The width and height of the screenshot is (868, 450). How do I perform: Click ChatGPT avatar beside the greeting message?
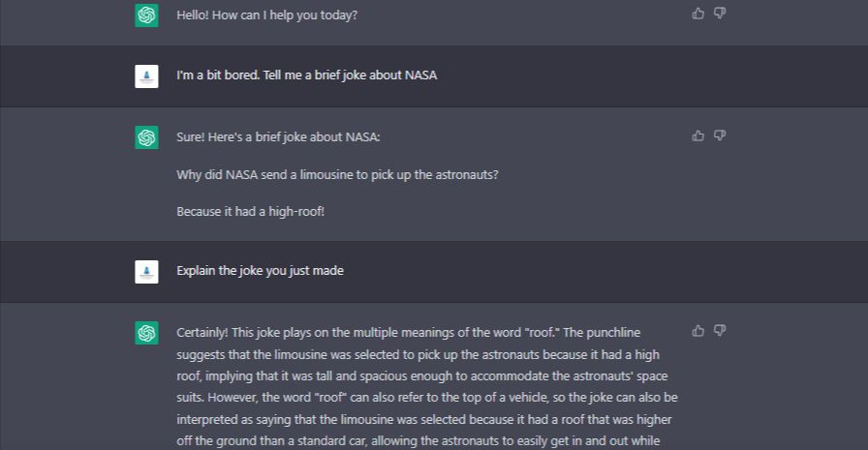tap(146, 15)
